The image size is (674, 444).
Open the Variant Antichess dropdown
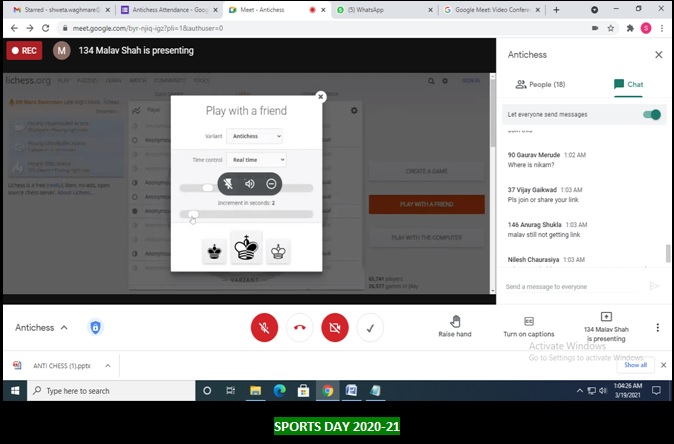(254, 136)
